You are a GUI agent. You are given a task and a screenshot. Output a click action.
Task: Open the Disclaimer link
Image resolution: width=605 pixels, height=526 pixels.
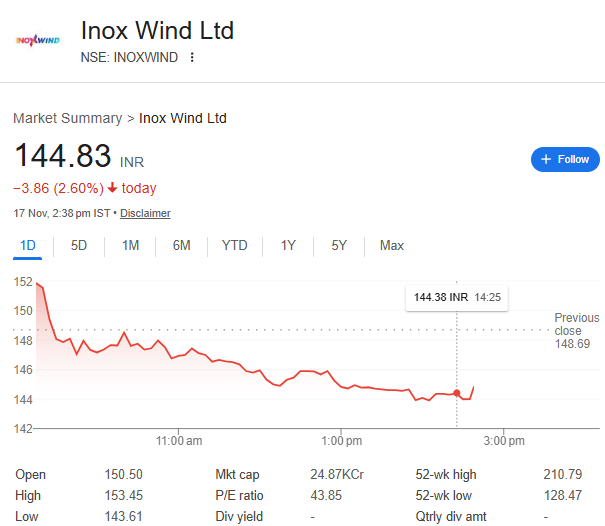[x=145, y=213]
